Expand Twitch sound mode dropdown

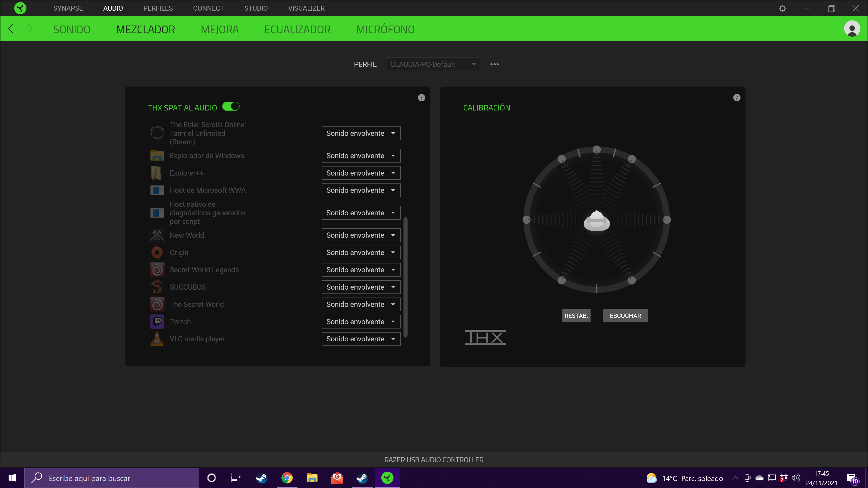(x=361, y=322)
